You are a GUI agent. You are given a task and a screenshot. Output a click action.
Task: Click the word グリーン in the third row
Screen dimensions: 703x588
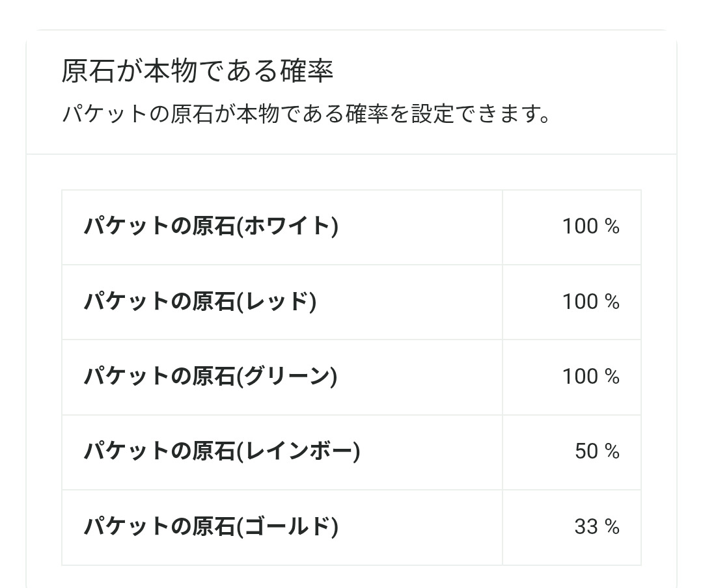coord(287,377)
